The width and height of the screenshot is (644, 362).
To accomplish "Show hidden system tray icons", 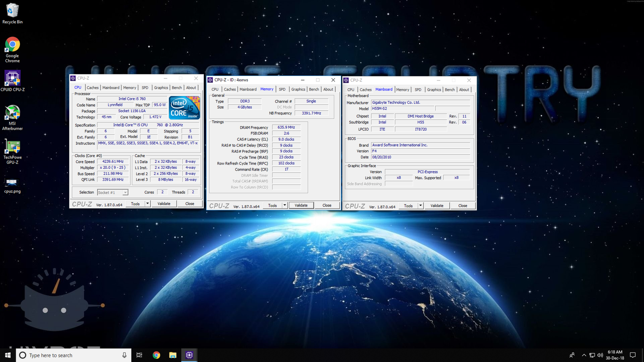I will 584,355.
